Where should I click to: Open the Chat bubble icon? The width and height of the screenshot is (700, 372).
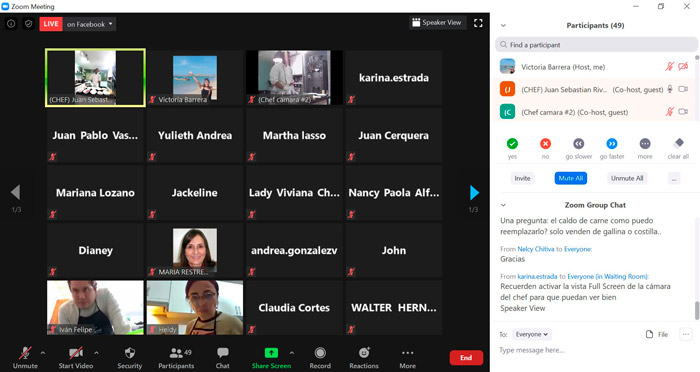click(222, 353)
